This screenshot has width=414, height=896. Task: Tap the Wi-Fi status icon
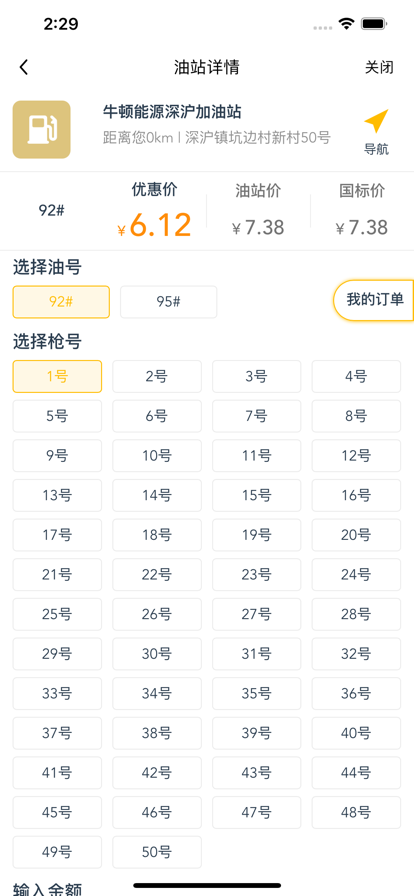(x=346, y=24)
